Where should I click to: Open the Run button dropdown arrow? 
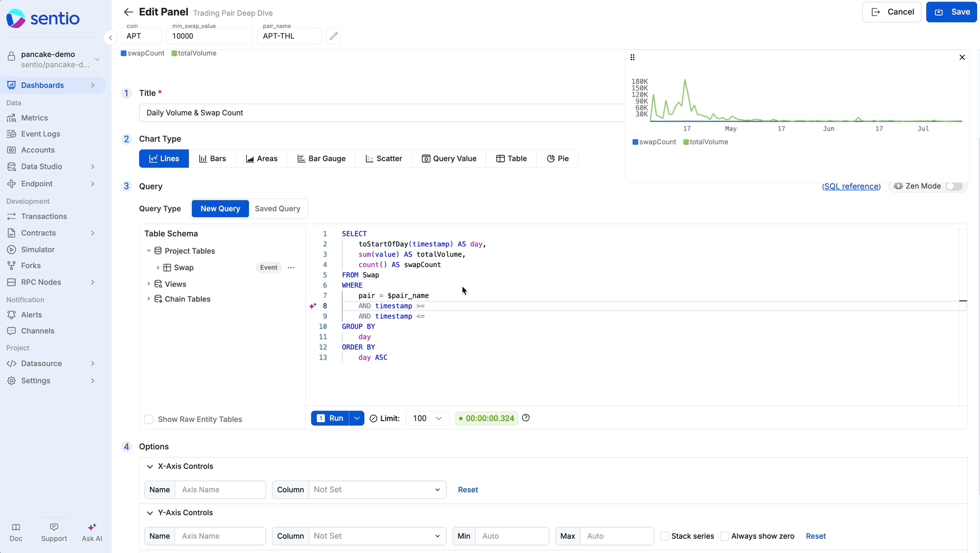click(357, 418)
